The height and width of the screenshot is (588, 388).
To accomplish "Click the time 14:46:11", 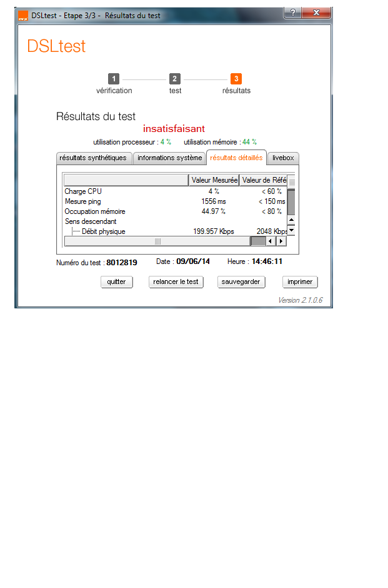I will [267, 261].
